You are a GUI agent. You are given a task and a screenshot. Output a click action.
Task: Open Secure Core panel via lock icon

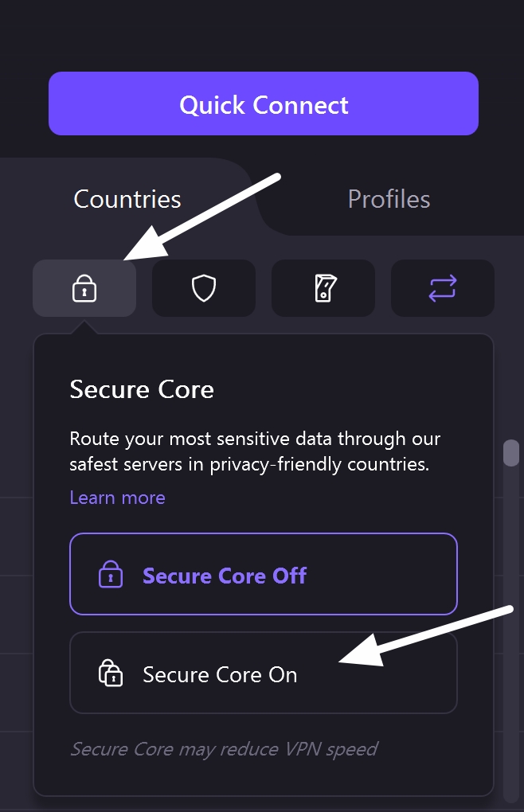click(x=84, y=288)
